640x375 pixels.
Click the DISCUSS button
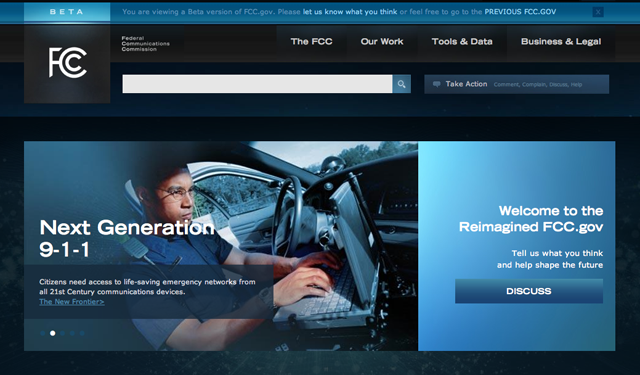point(529,291)
